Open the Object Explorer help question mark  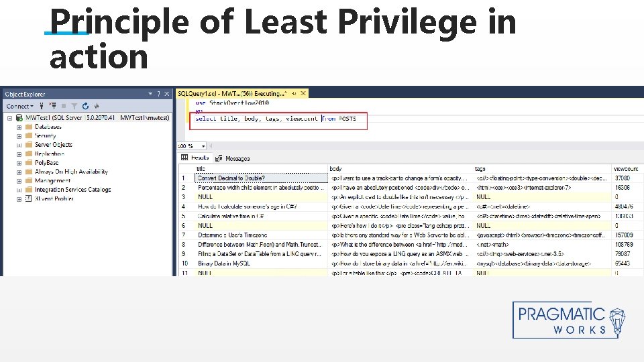tap(158, 94)
